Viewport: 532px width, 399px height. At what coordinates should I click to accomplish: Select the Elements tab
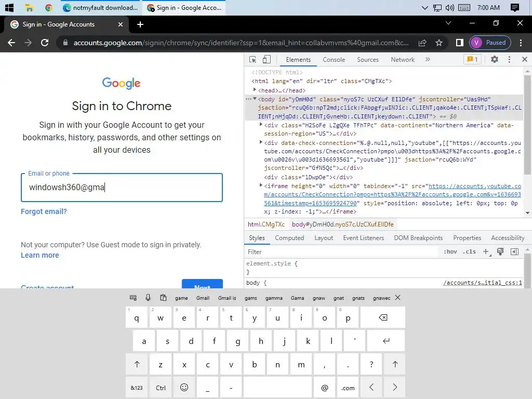coord(298,60)
